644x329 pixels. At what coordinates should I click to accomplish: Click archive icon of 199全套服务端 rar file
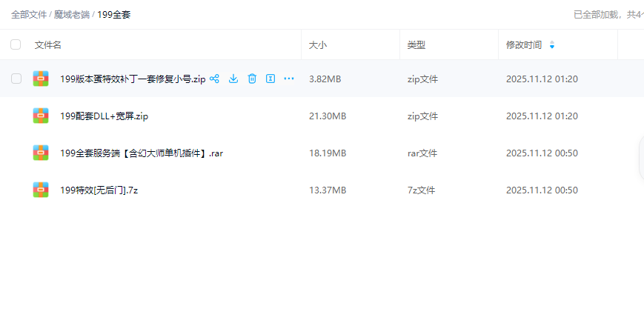point(41,153)
